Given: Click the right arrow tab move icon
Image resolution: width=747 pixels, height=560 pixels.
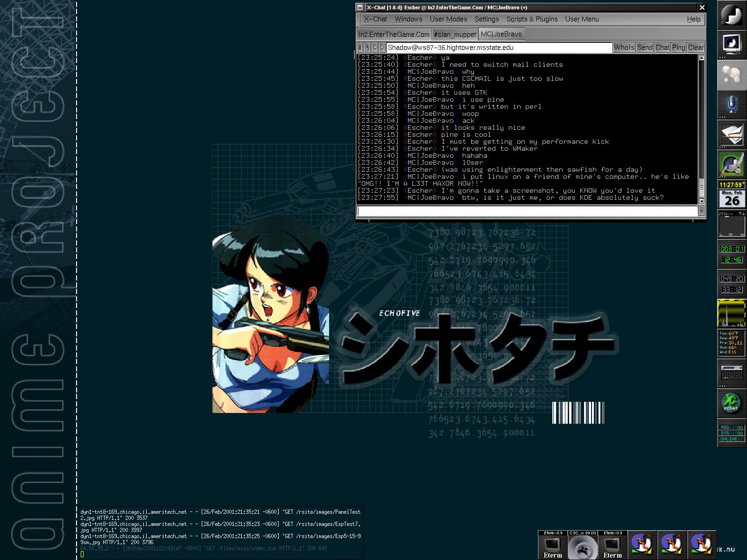Looking at the screenshot, I should coord(382,48).
